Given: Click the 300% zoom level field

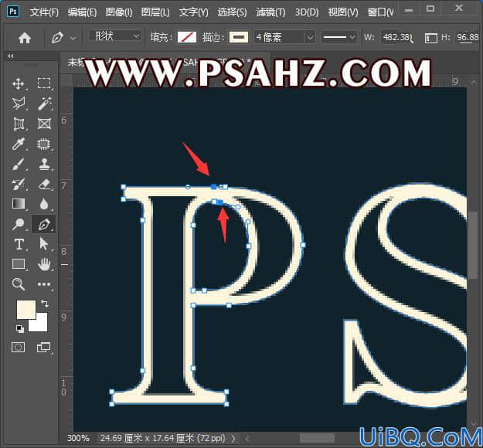Looking at the screenshot, I should [x=78, y=438].
